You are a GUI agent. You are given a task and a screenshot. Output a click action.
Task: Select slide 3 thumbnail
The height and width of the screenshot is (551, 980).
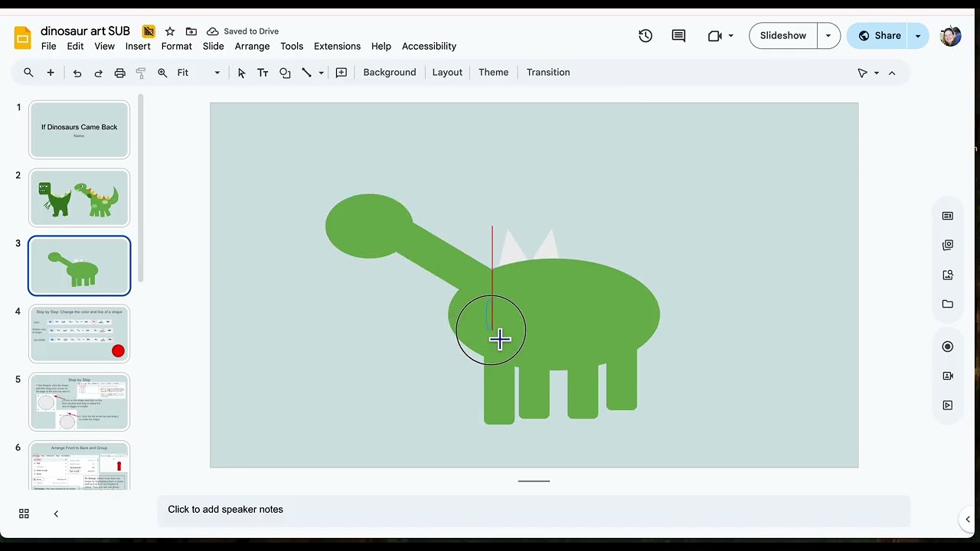[x=80, y=266]
